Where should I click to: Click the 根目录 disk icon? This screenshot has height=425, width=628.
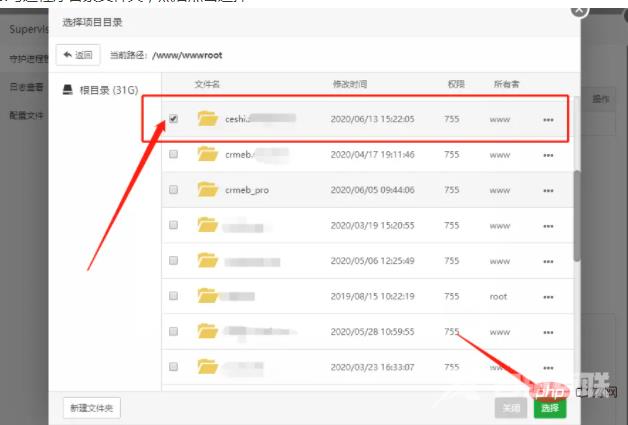click(x=67, y=89)
